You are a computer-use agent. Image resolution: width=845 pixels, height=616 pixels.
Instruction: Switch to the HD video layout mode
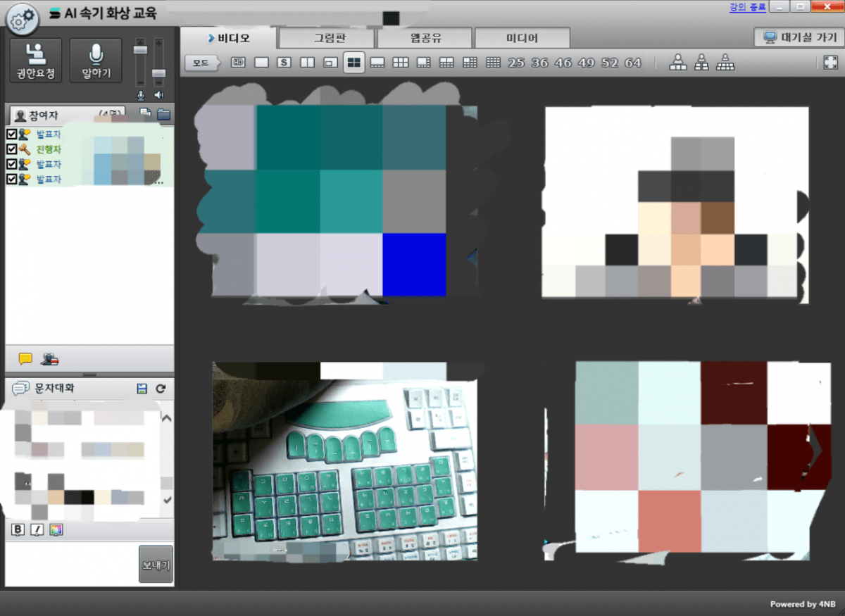(239, 63)
